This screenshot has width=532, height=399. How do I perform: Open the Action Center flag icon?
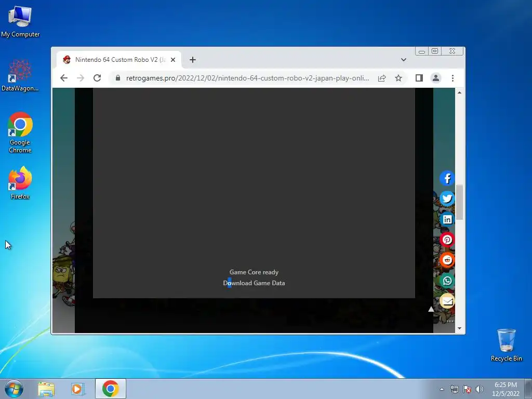tap(467, 389)
